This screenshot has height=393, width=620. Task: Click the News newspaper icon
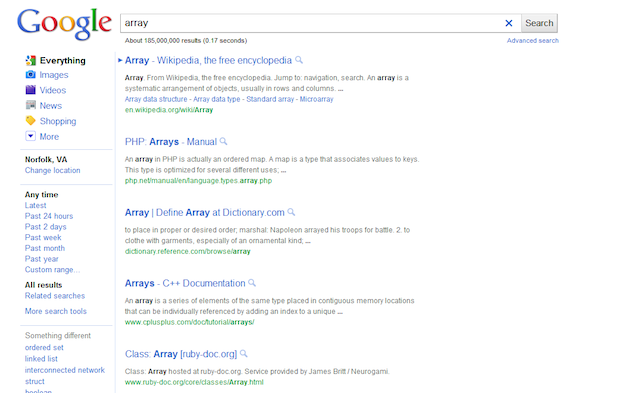click(30, 105)
